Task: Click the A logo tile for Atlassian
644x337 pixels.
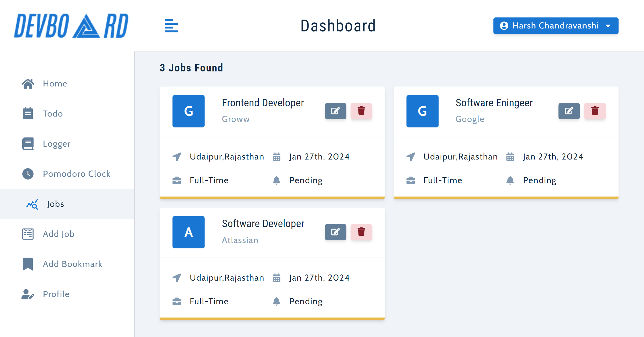Action: point(188,232)
